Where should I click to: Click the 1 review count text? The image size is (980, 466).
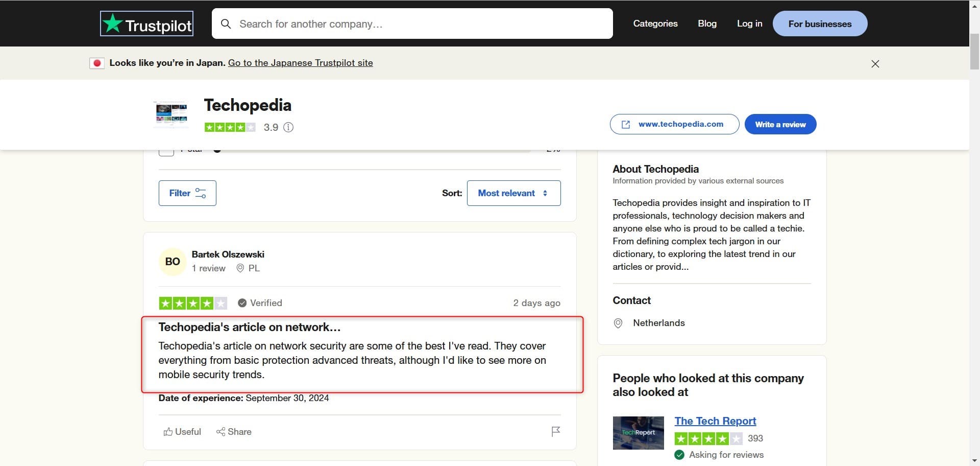pos(208,268)
